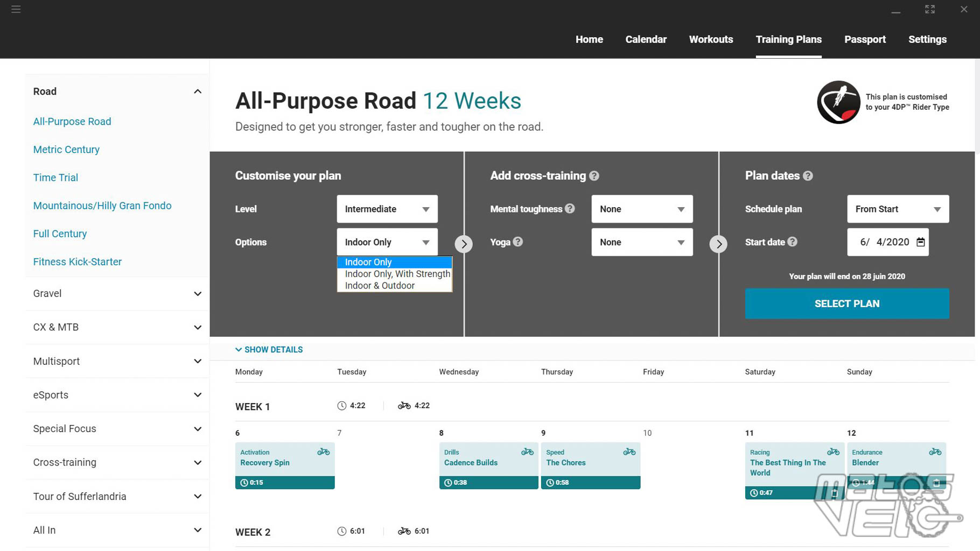Toggle fullscreen window icon
Screen dimensions: 980x551
930,9
